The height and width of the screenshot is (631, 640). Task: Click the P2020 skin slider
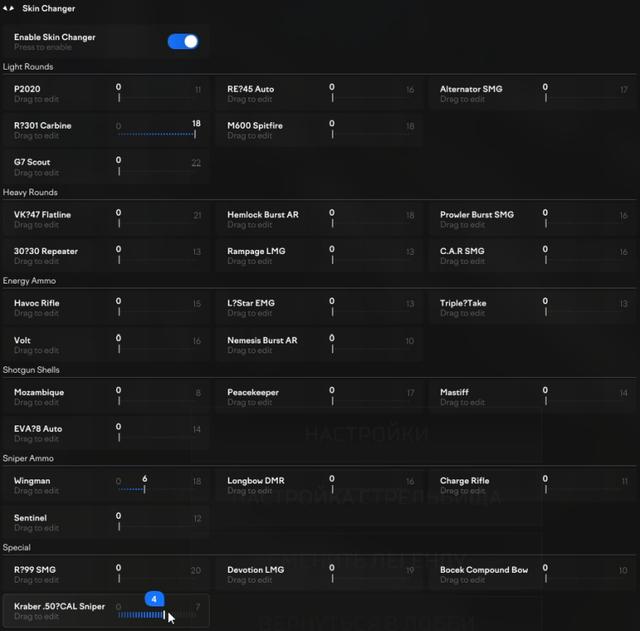(x=158, y=98)
